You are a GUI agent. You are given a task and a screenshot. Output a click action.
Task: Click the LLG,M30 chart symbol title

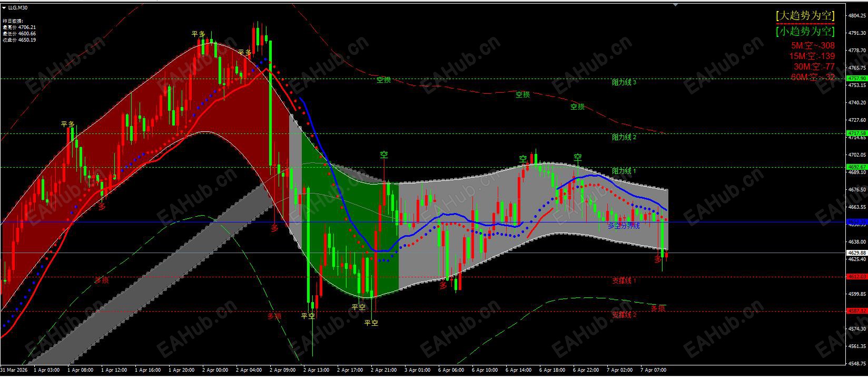[x=18, y=8]
